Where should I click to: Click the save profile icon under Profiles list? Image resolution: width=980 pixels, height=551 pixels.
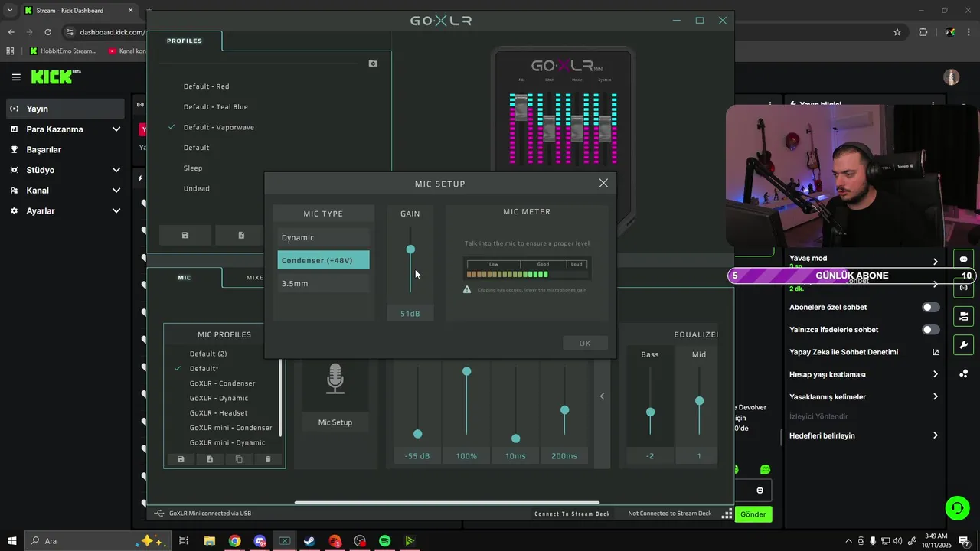(185, 235)
